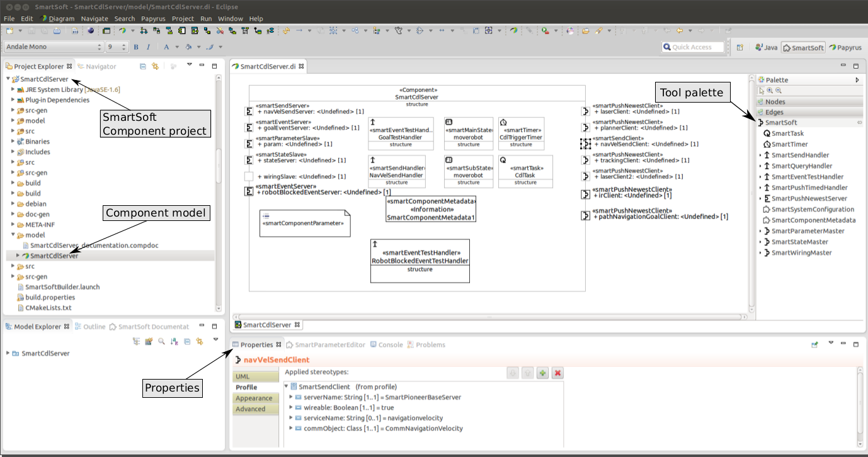Open the Nodes palette drawer

tap(809, 102)
